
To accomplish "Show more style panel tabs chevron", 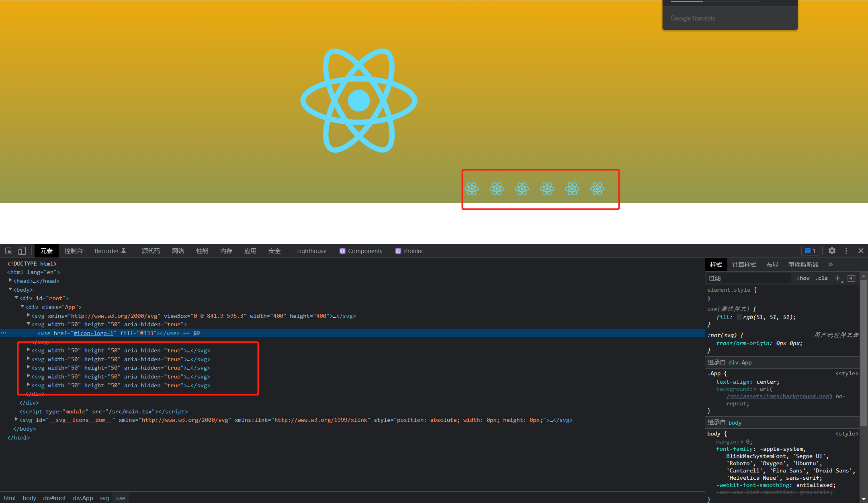I will tap(831, 264).
